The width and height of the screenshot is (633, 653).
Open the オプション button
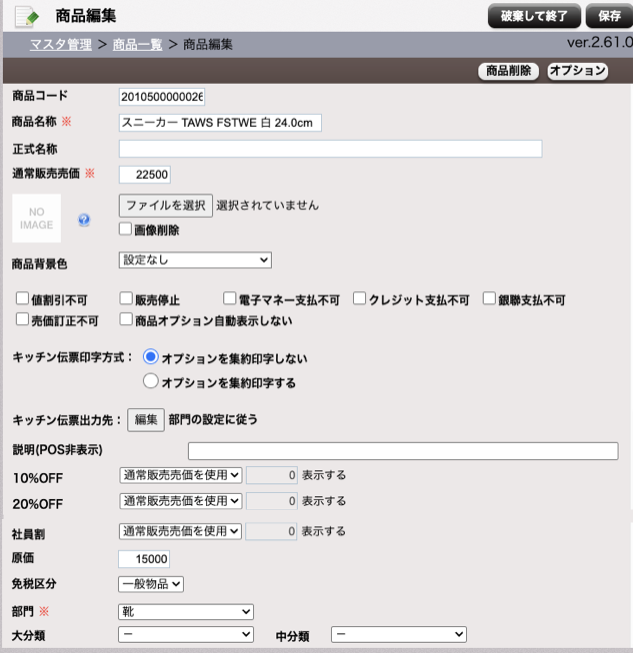[x=578, y=71]
